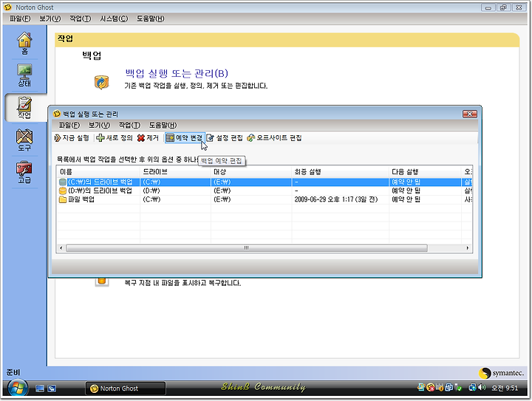Click the 다음 실행 column header
Image resolution: width=532 pixels, height=401 pixels.
tap(425, 172)
